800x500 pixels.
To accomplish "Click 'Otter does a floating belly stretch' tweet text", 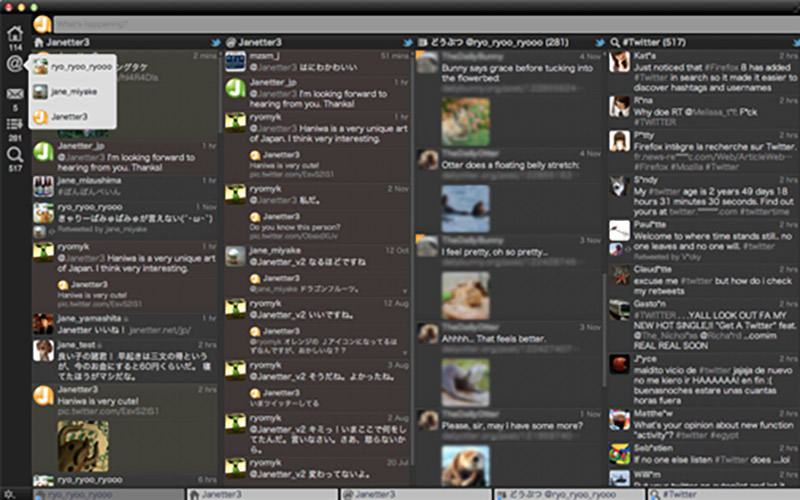I will click(x=510, y=165).
